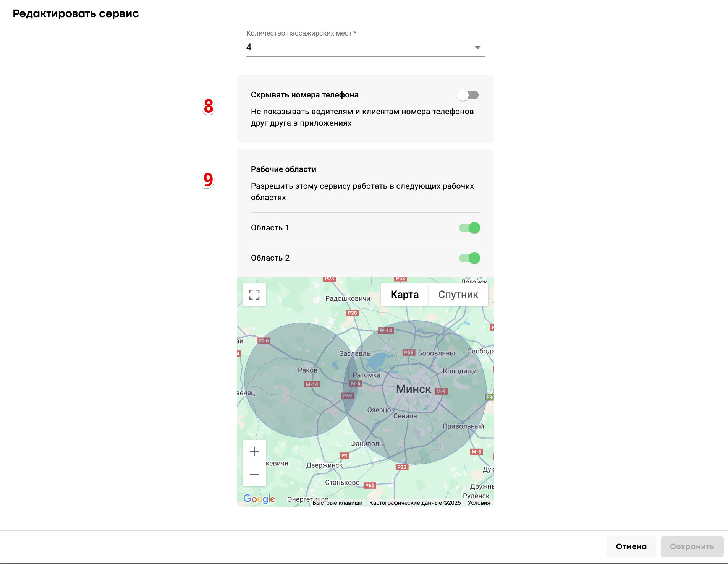728x564 pixels.
Task: Click the Редактировать сервис page title
Action: point(76,14)
